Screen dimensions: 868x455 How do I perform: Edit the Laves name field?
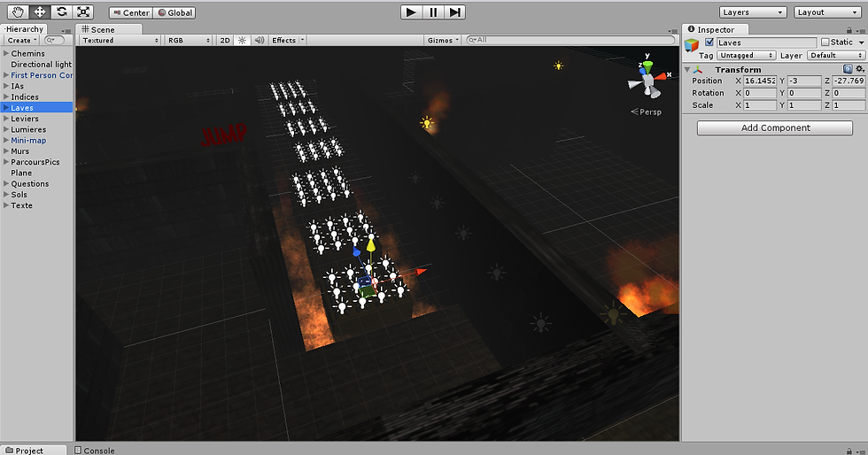[x=766, y=42]
